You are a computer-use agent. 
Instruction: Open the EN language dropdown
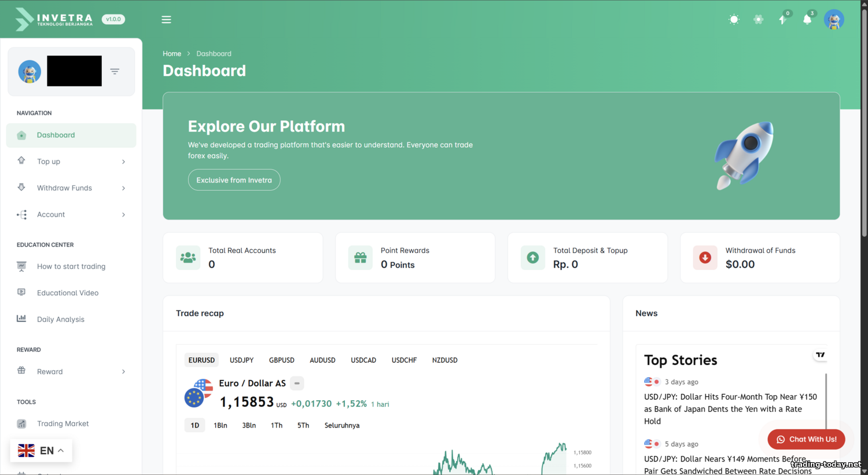[x=41, y=451]
